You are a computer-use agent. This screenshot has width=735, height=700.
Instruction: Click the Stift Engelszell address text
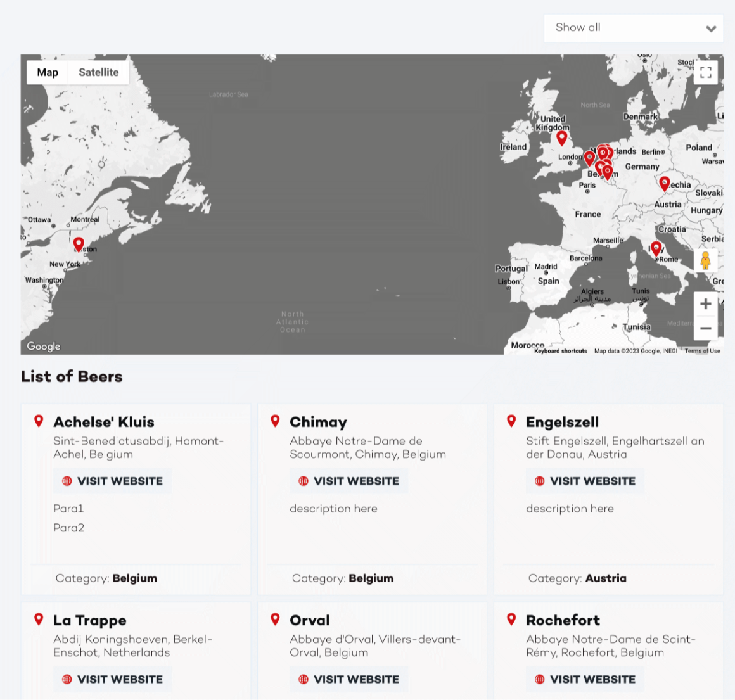click(x=615, y=447)
